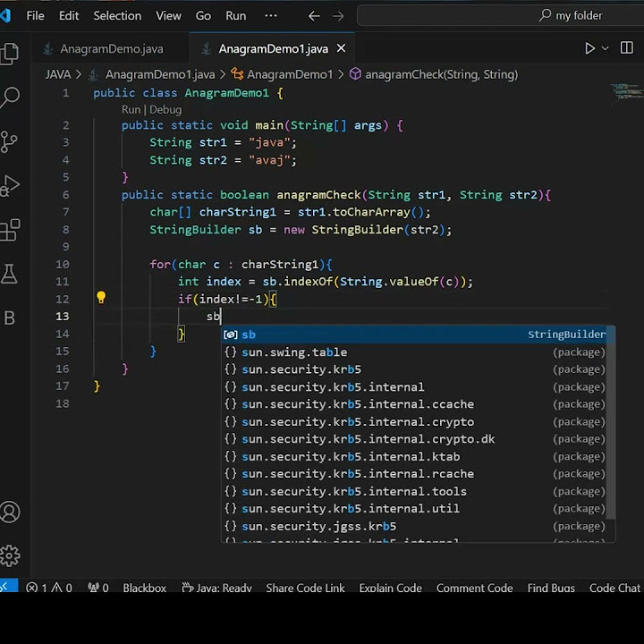This screenshot has height=644, width=644.
Task: Select the sun.security.krb5.internal.rcache suggestion
Action: (415, 473)
